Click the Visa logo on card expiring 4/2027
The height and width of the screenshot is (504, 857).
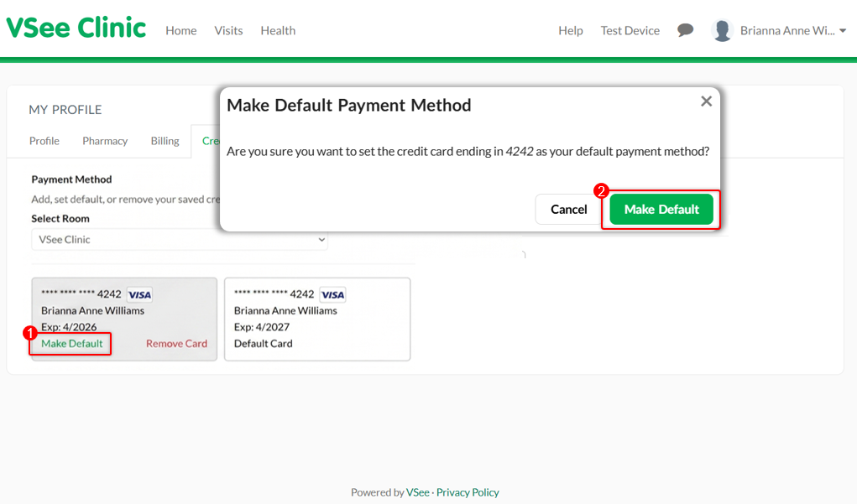[x=332, y=294]
